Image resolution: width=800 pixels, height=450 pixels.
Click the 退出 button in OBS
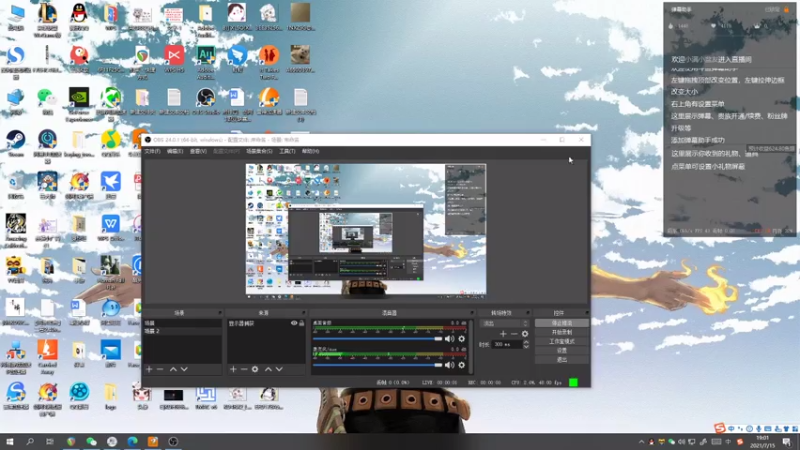click(x=562, y=360)
